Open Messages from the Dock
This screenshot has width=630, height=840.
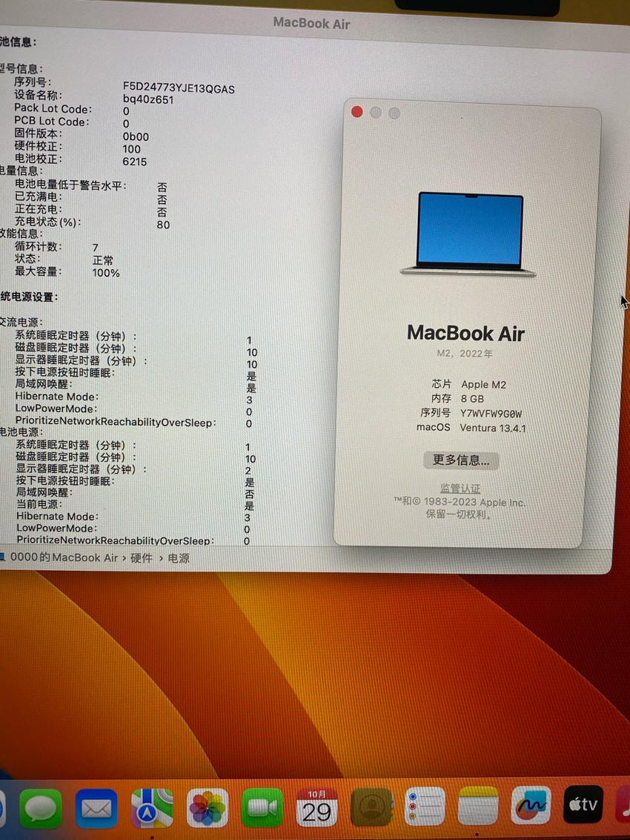click(41, 808)
